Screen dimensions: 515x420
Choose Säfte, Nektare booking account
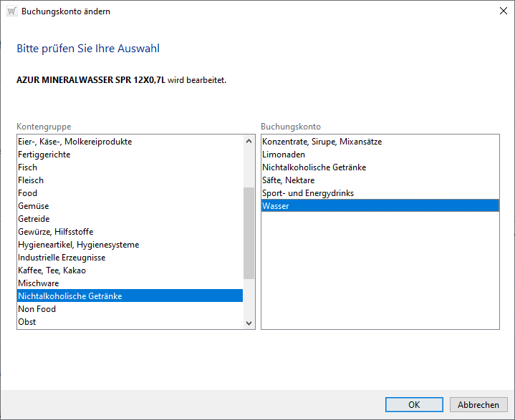[288, 180]
